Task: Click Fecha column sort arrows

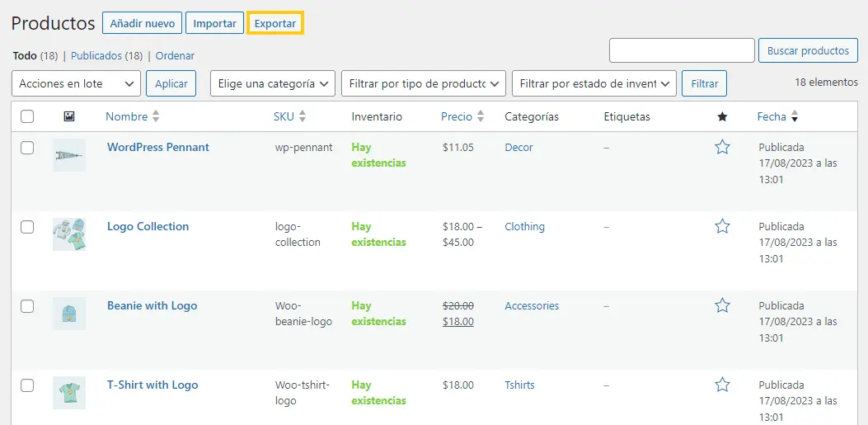Action: (x=795, y=116)
